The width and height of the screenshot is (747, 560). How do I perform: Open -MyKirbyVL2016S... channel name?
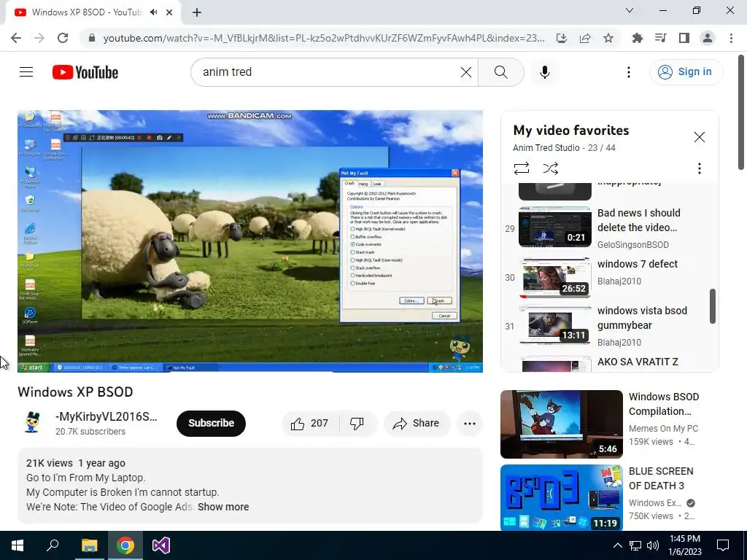107,416
